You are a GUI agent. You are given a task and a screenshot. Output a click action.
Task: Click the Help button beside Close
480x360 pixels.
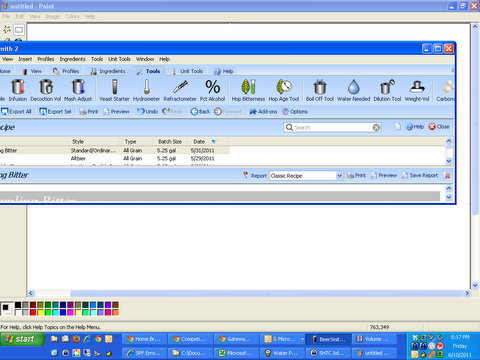(x=415, y=127)
